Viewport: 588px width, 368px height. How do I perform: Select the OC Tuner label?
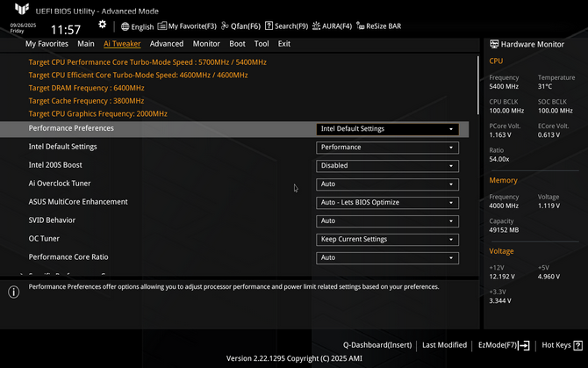[x=44, y=239]
